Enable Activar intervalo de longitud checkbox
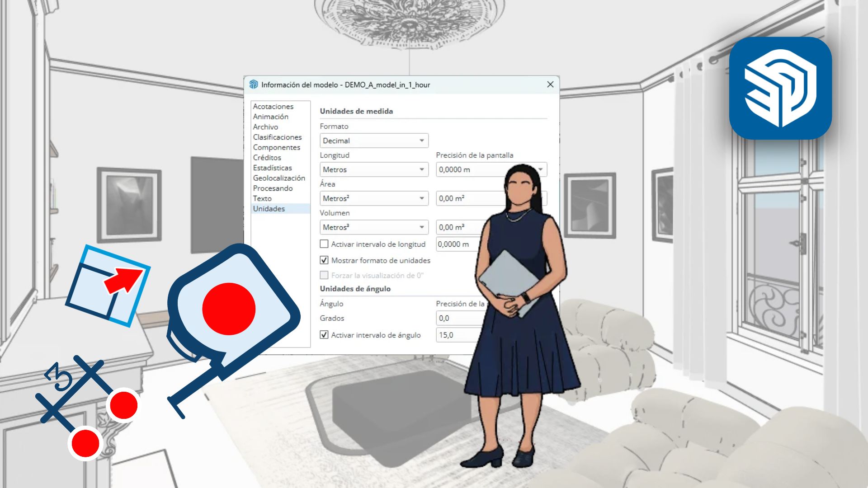 click(x=324, y=244)
